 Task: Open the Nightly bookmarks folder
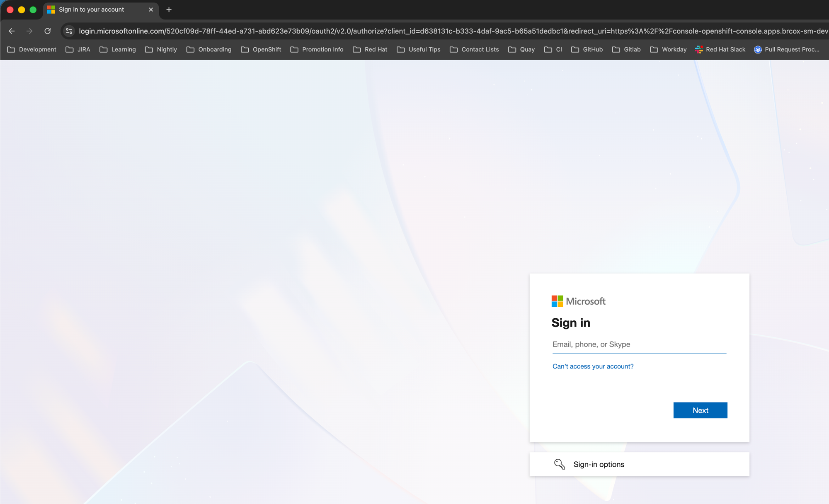161,49
